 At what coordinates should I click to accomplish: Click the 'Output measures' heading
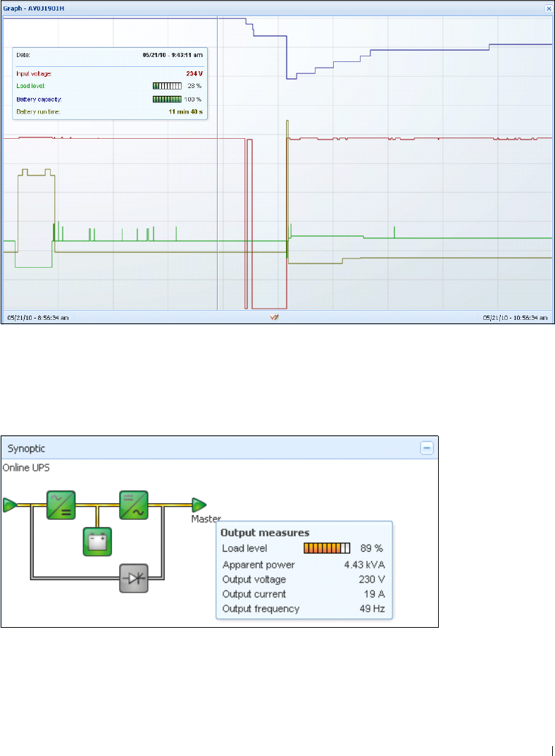coord(265,533)
